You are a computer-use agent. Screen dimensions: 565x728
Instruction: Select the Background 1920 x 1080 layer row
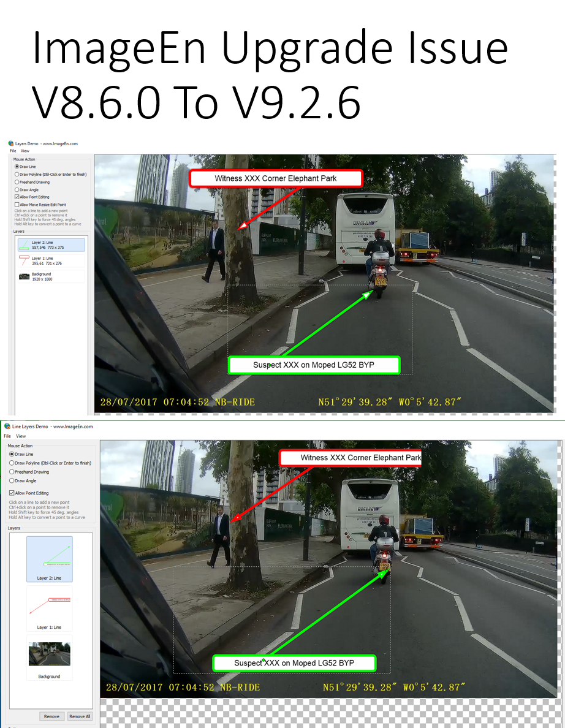tap(51, 277)
